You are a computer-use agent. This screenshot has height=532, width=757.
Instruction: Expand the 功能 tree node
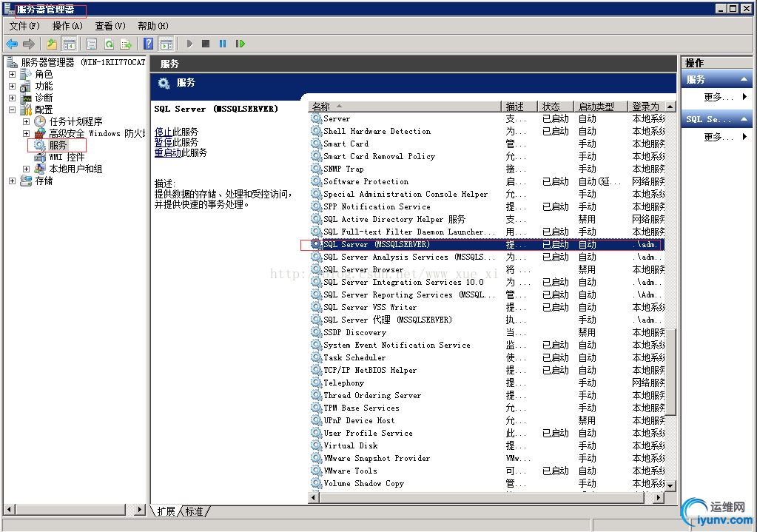click(x=12, y=86)
